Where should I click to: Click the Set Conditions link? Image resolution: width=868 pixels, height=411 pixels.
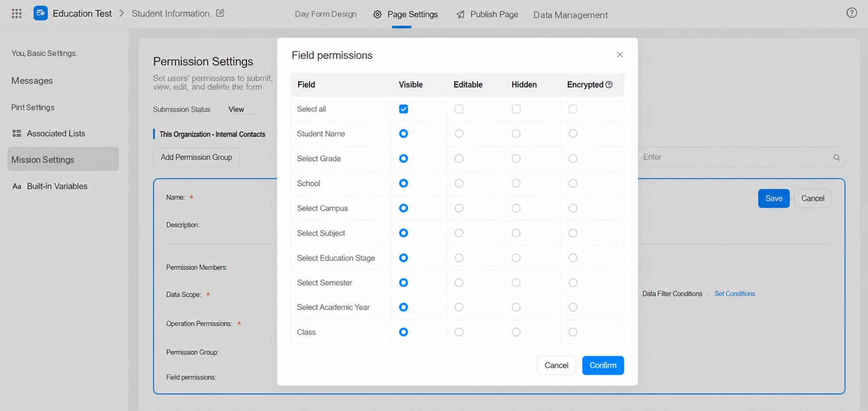(734, 294)
